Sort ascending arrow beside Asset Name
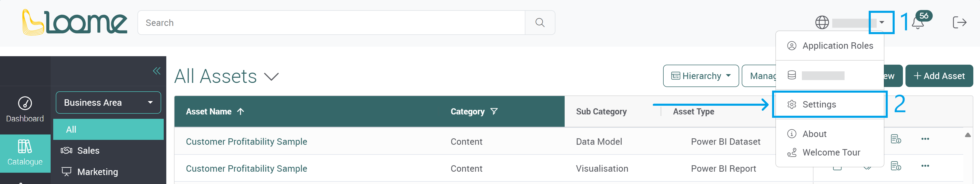This screenshot has width=980, height=184. click(240, 111)
